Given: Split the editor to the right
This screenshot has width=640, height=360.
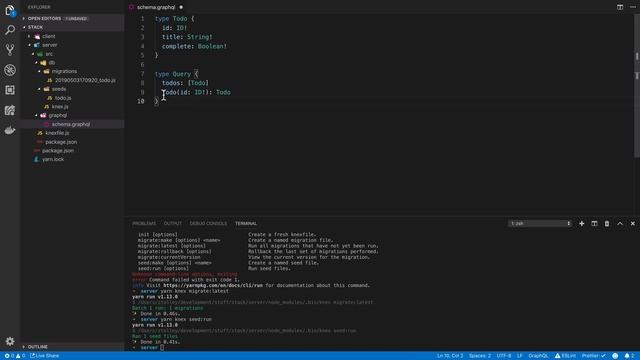Looking at the screenshot, I should 620,7.
